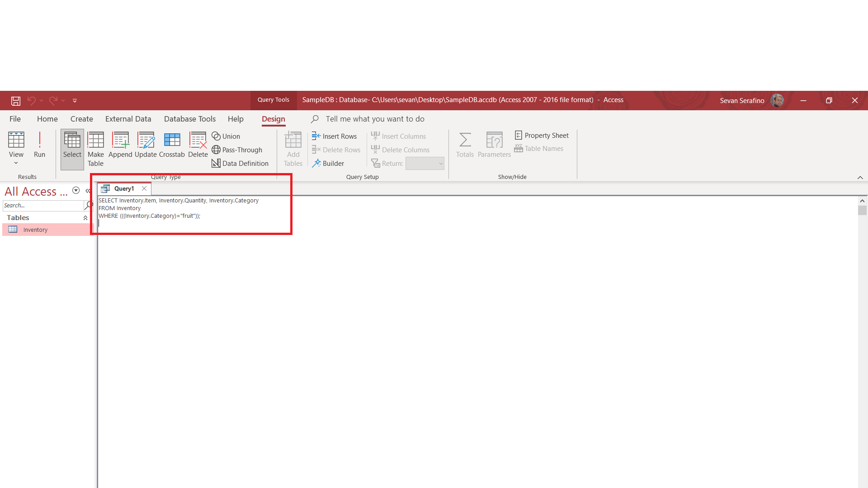This screenshot has width=868, height=488.
Task: Click the SELECT line in the SQL editor
Action: [x=179, y=201]
